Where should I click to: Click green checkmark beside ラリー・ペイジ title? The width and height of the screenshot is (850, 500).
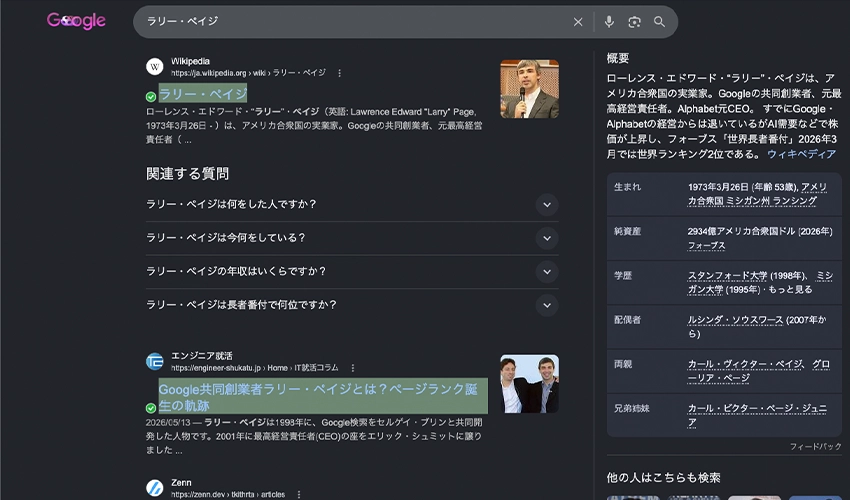pyautogui.click(x=151, y=97)
